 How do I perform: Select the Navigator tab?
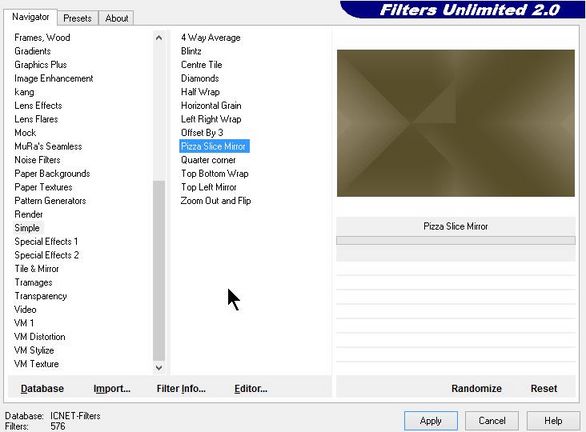(30, 17)
